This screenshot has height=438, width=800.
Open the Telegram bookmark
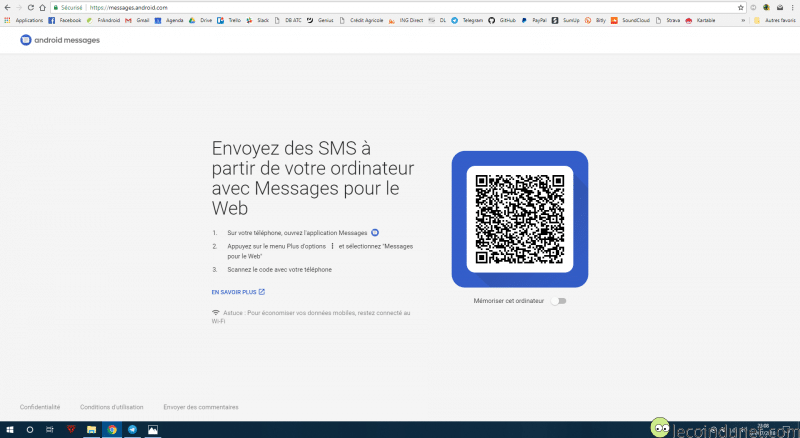coord(467,20)
